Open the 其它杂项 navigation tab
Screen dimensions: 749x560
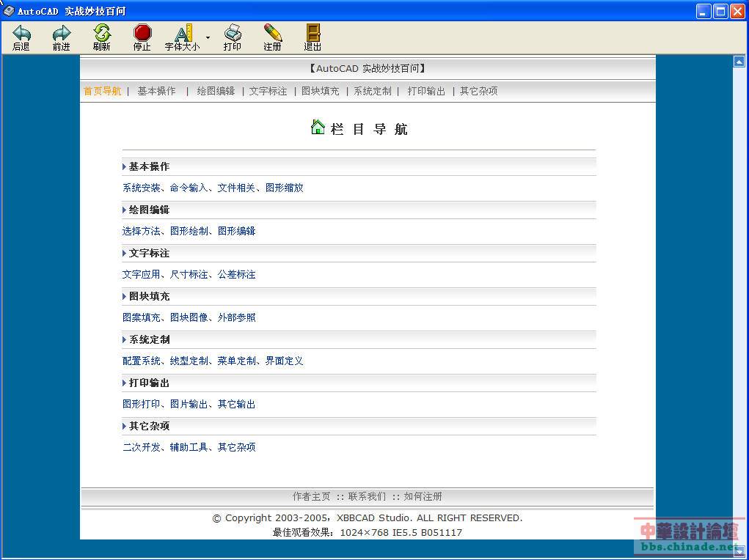478,91
